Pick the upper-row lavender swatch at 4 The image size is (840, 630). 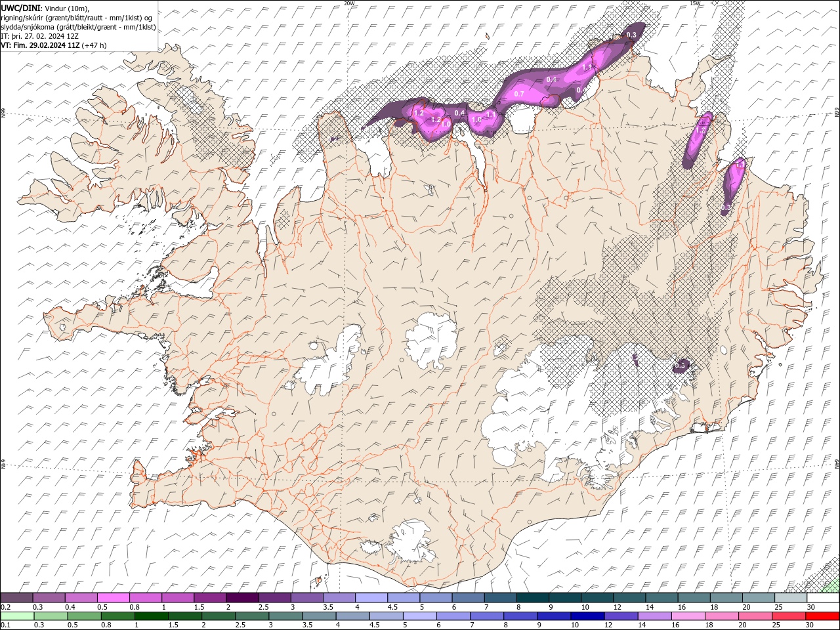tap(370, 598)
